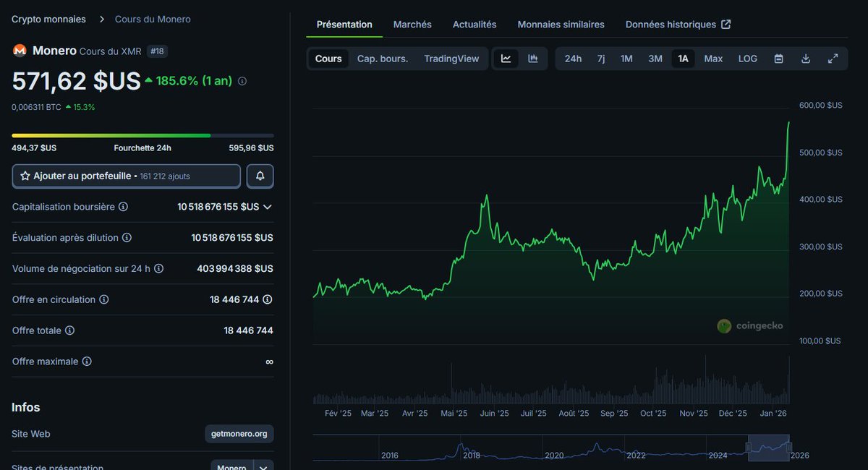This screenshot has width=868, height=470.
Task: Click the #18 rank badge
Action: 157,51
